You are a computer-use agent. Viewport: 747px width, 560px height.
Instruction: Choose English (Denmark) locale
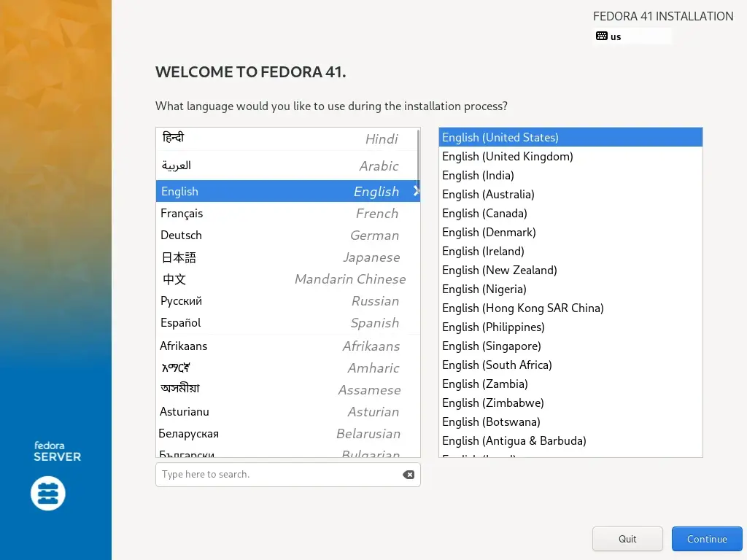(x=570, y=233)
